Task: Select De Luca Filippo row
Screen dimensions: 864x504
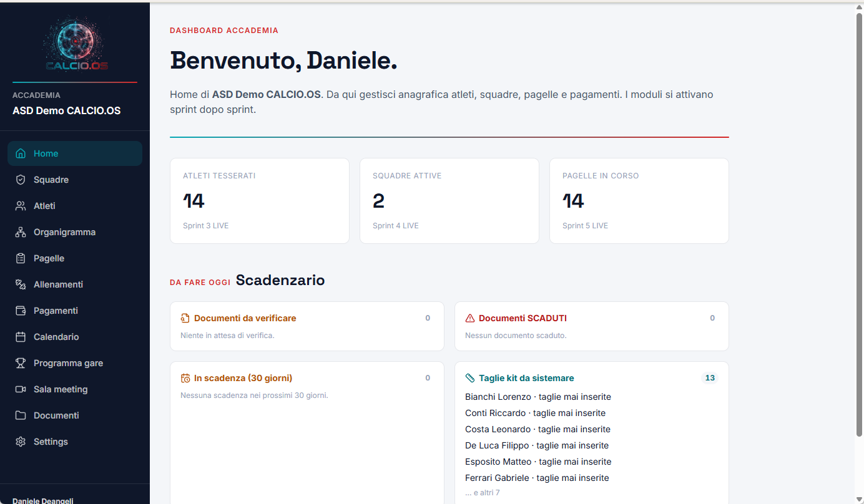Action: coord(537,445)
